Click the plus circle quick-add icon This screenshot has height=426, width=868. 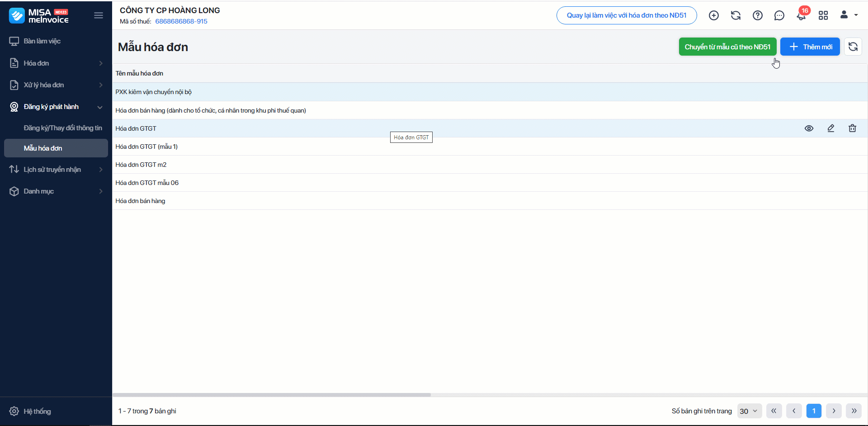point(714,15)
